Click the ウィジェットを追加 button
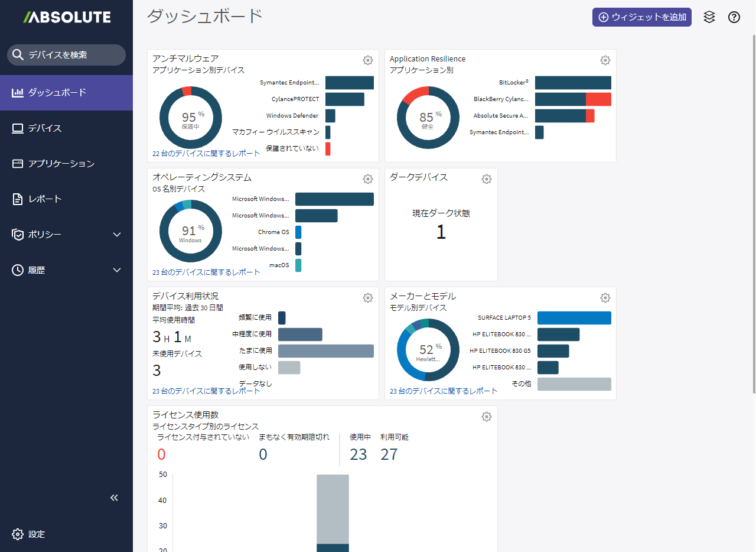 (x=642, y=17)
